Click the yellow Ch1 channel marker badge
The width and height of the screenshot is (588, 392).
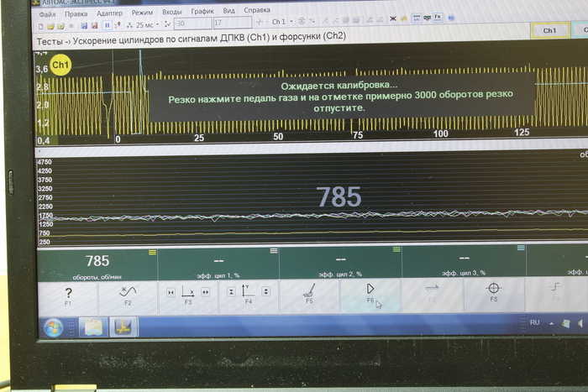pos(60,64)
